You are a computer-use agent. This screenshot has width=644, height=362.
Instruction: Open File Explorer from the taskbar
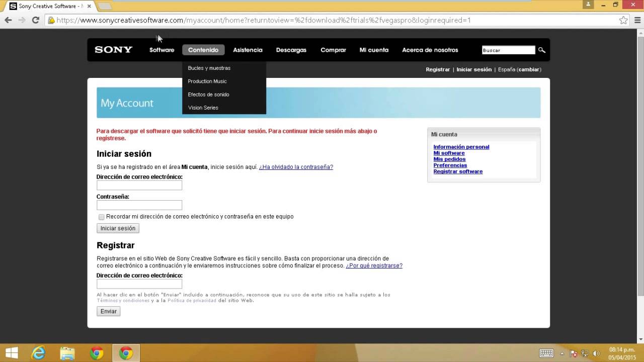67,353
